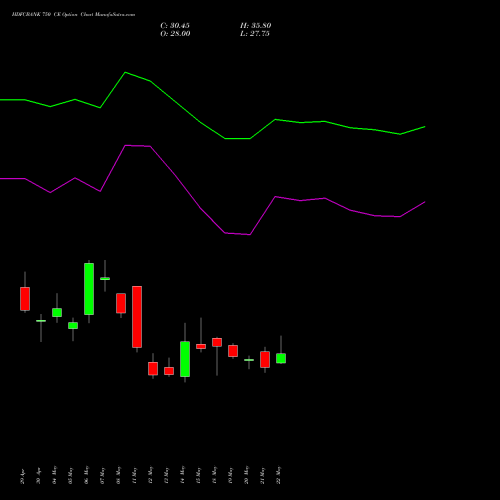Screen dimensions: 500x500
Task: Click the 06 May date label
Action: (86, 475)
